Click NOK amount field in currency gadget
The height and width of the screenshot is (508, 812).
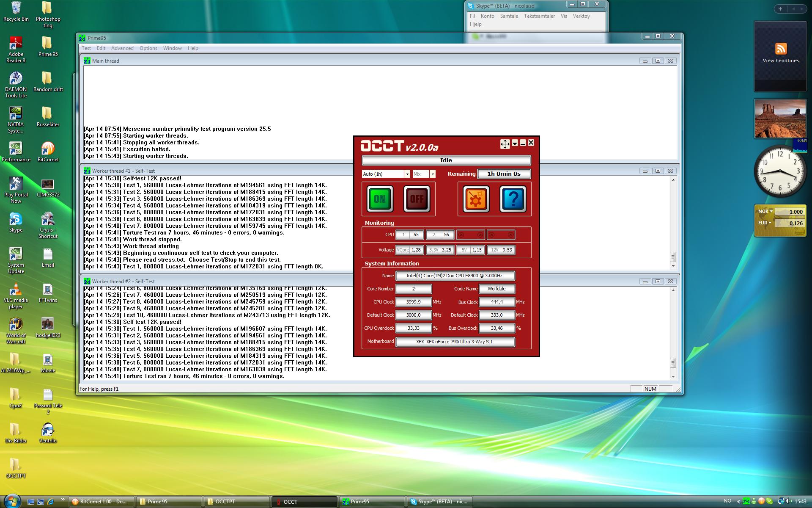click(789, 212)
